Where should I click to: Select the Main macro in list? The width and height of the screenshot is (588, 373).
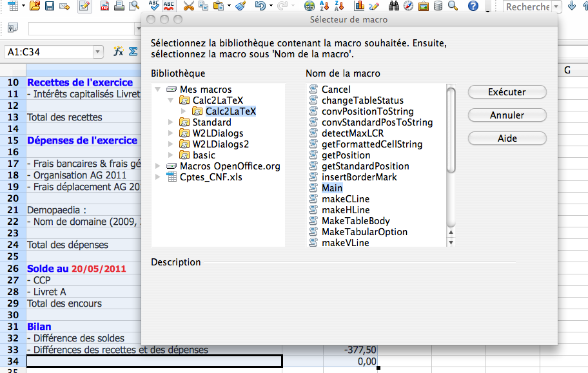click(331, 188)
